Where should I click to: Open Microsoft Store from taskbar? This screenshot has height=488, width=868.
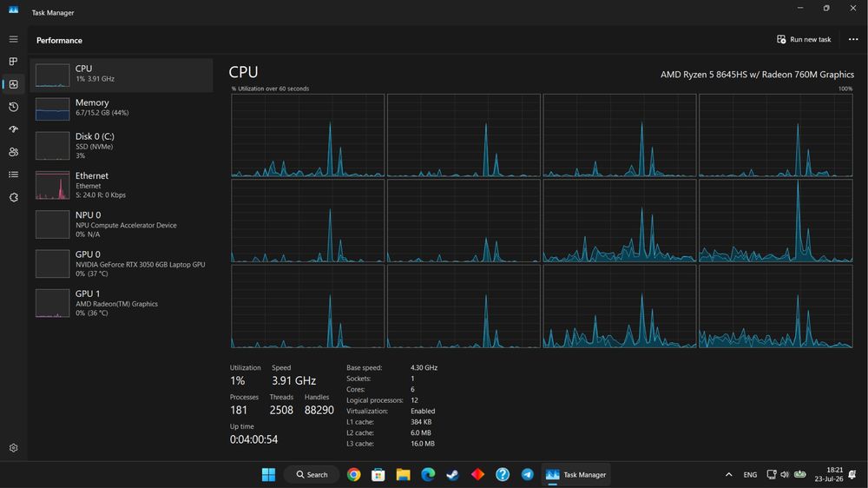click(378, 475)
